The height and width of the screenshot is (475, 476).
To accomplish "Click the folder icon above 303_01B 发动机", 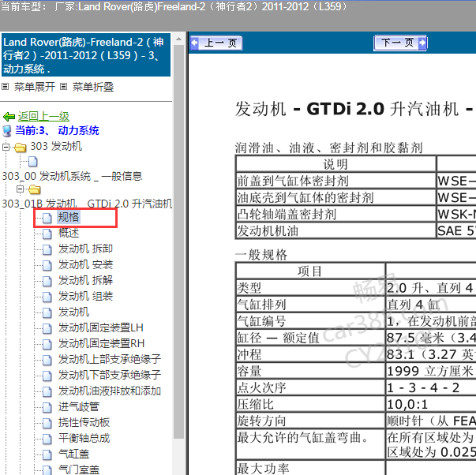I will pos(34,190).
